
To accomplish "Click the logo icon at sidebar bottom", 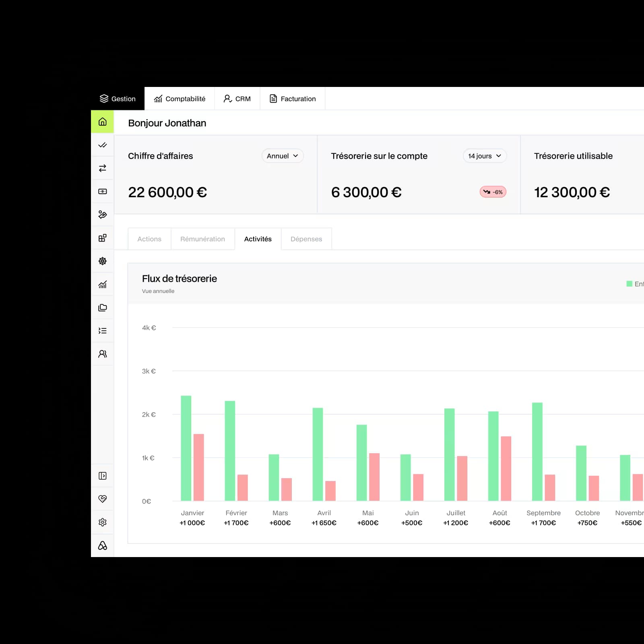I will point(103,545).
